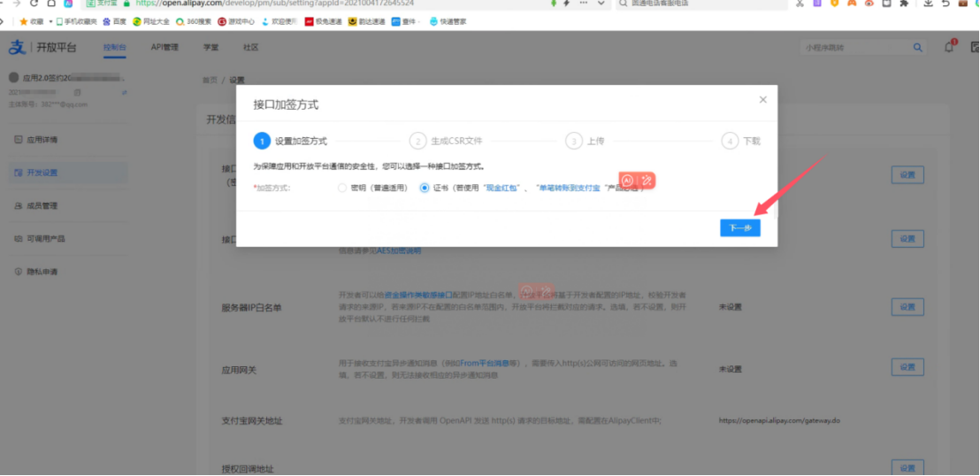Click the browser address bar URL
This screenshot has height=476, width=980.
tap(274, 4)
